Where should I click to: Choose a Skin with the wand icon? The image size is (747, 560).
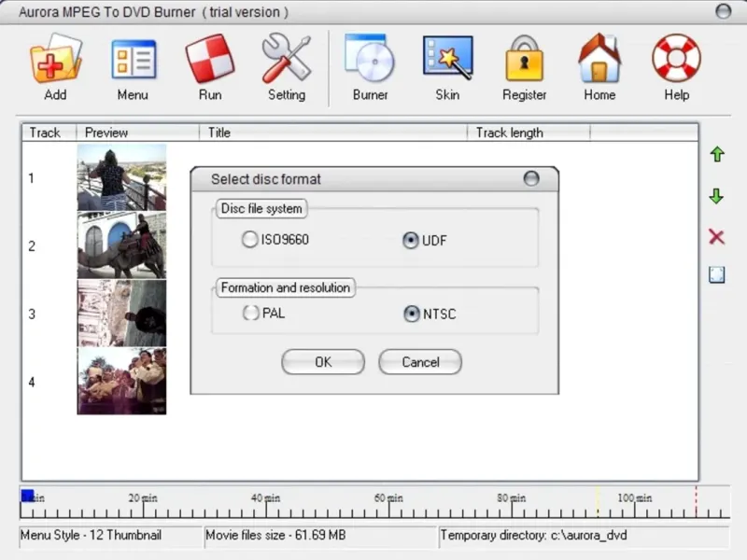point(448,58)
